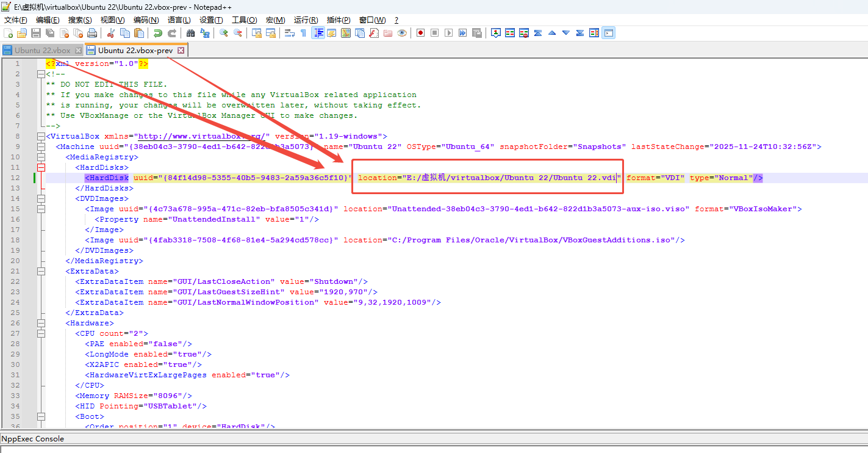Click the Save file toolbar icon
Image resolution: width=868 pixels, height=453 pixels.
coord(36,33)
